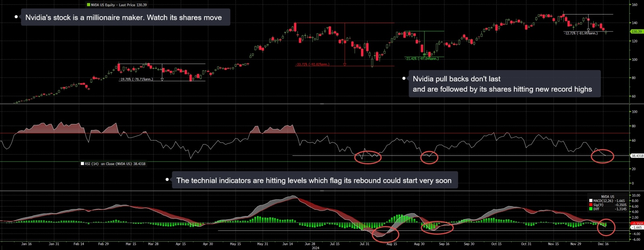Click the "NVDA US" MACD legend title
This screenshot has width=644, height=250.
click(608, 197)
